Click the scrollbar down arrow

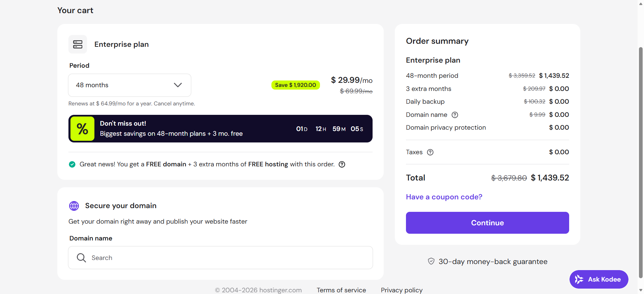[641, 290]
